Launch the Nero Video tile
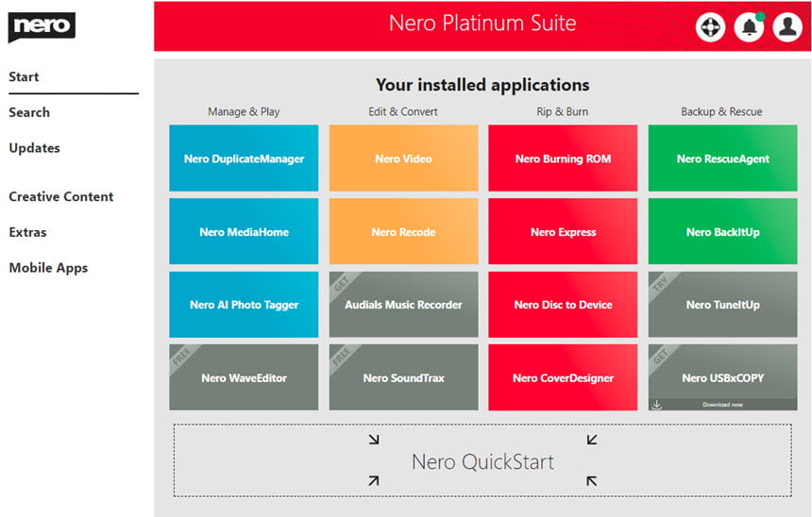 coord(403,158)
